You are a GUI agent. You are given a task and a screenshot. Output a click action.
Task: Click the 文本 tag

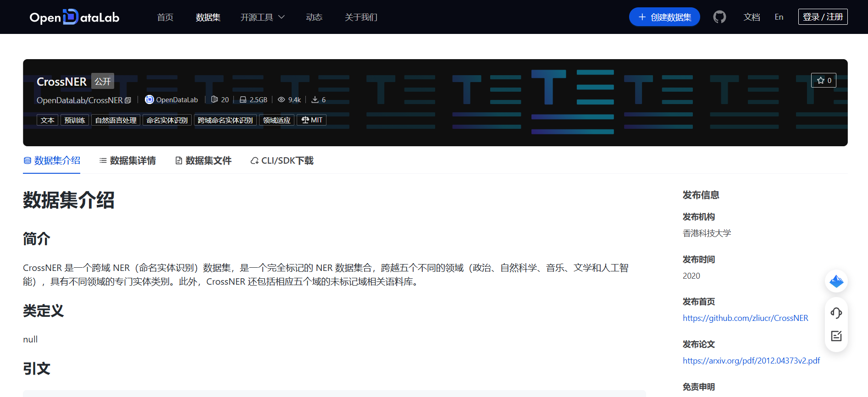47,120
